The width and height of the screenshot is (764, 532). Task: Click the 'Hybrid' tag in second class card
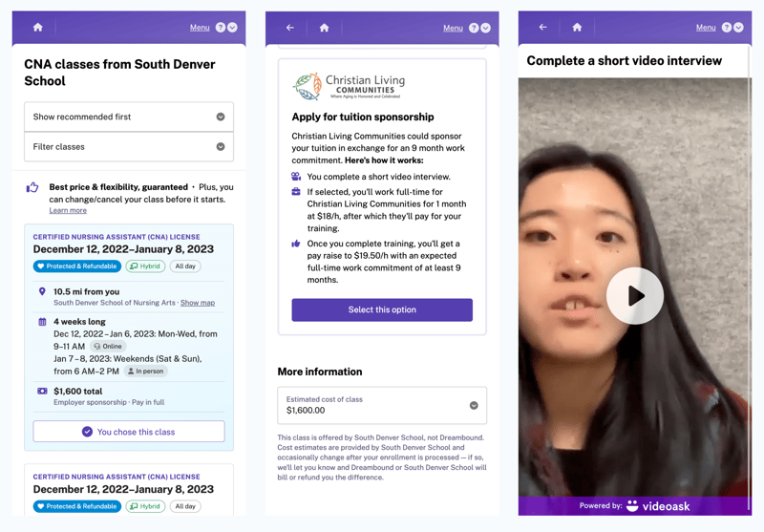point(145,506)
